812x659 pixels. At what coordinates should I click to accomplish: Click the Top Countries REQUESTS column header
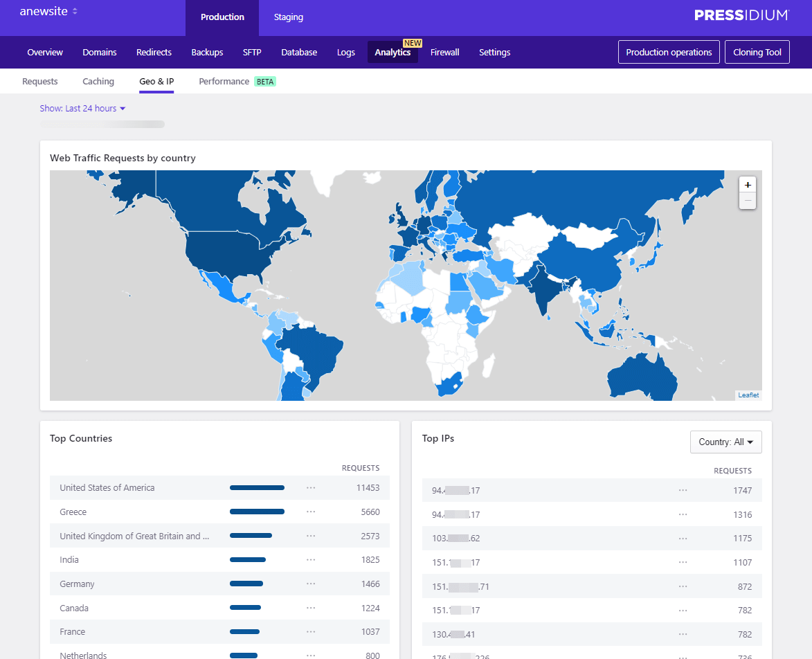click(x=361, y=468)
